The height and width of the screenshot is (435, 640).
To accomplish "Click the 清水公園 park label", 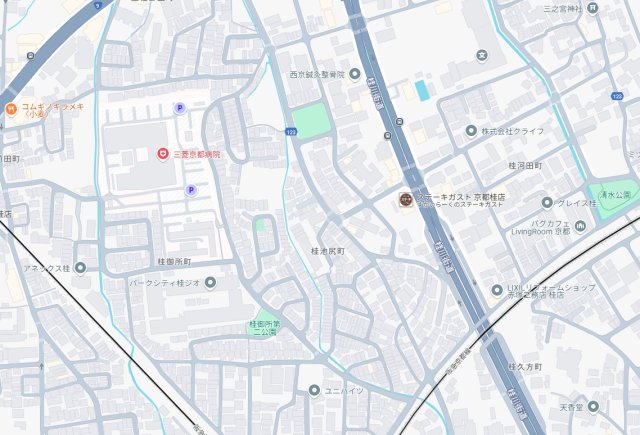I will pyautogui.click(x=615, y=195).
